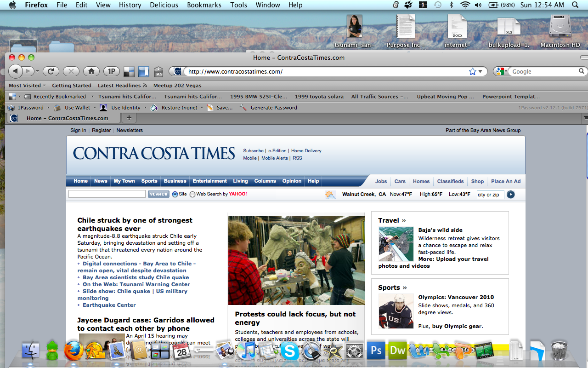Open the Earthquake Center link
This screenshot has height=368, width=588.
tap(109, 305)
